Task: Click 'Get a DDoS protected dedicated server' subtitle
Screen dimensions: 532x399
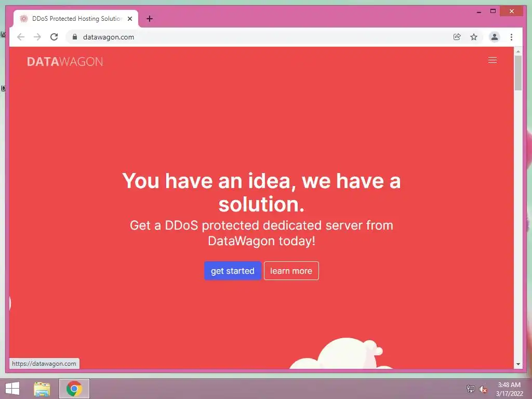Action: (261, 233)
